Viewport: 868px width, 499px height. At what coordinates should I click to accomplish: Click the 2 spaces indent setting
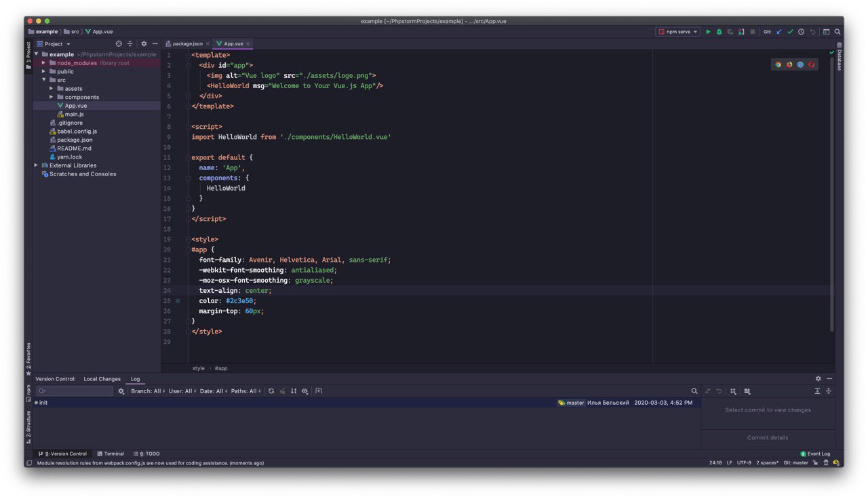768,463
